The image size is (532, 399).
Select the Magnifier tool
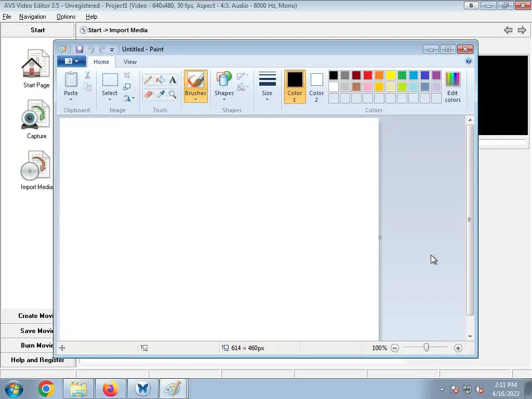coord(172,94)
